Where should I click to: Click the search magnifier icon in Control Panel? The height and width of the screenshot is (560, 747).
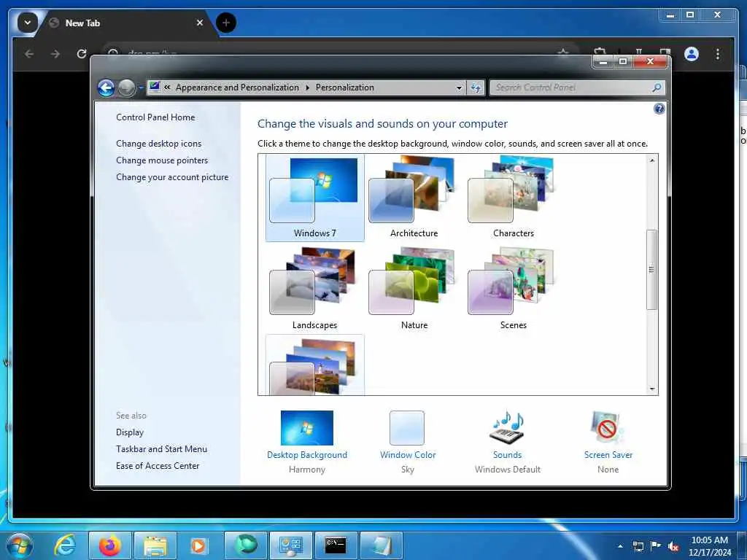657,87
